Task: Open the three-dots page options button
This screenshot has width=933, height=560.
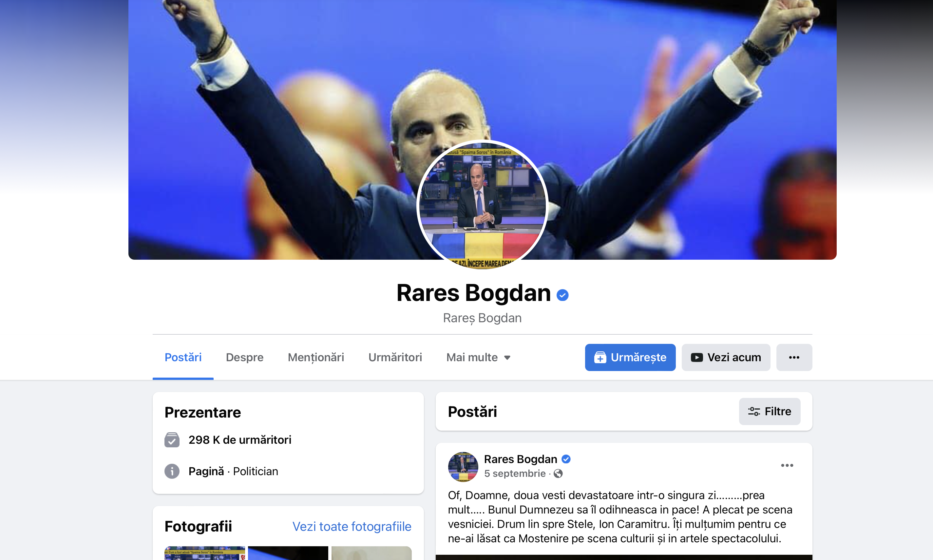Action: tap(794, 357)
